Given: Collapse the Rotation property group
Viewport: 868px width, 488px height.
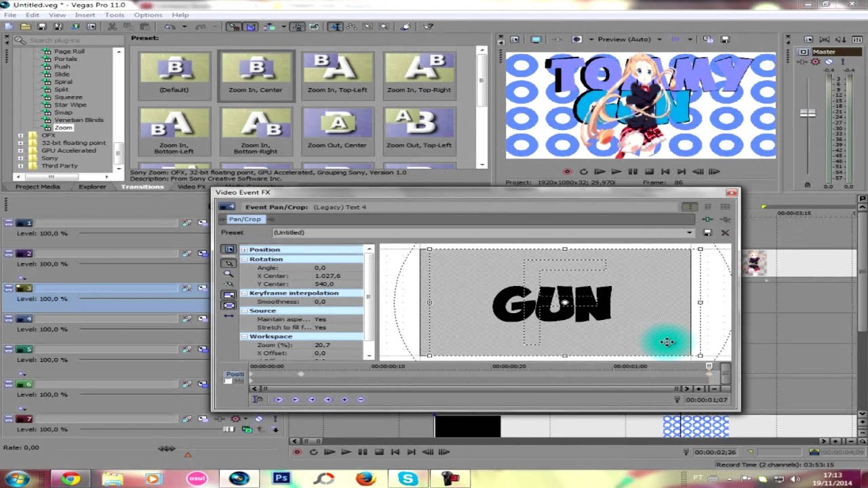Looking at the screenshot, I should coord(244,259).
